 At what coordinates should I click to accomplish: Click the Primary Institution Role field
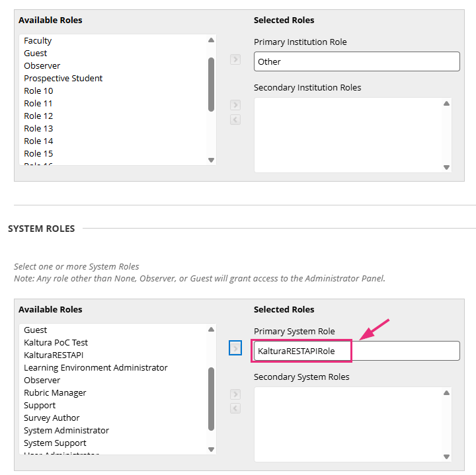[x=356, y=61]
